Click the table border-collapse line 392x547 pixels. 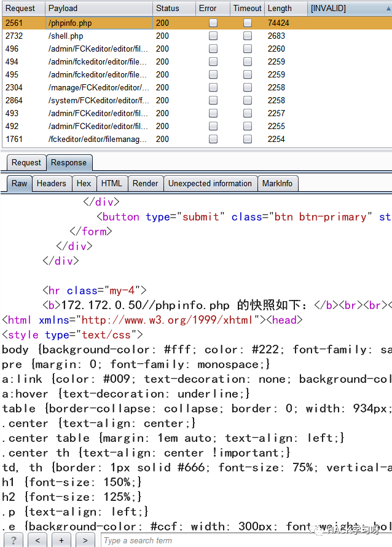197,409
